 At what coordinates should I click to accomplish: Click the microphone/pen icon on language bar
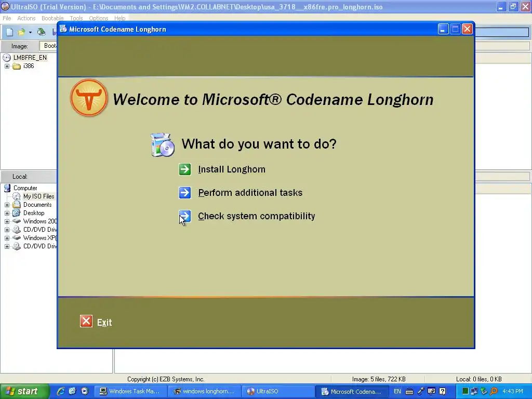[x=421, y=391]
